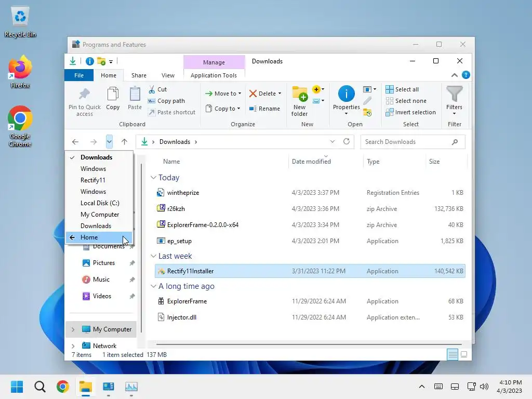Open the Recycle Bin desktop icon

(x=20, y=22)
